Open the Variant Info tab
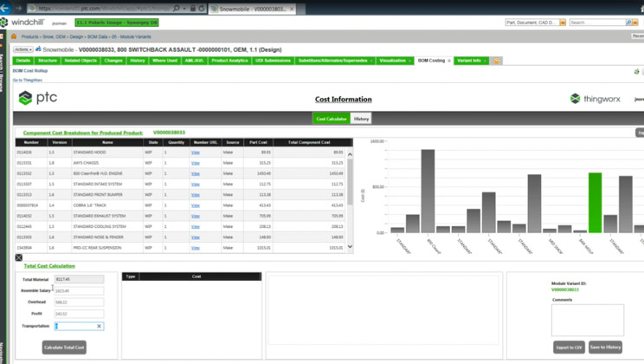 tap(469, 61)
